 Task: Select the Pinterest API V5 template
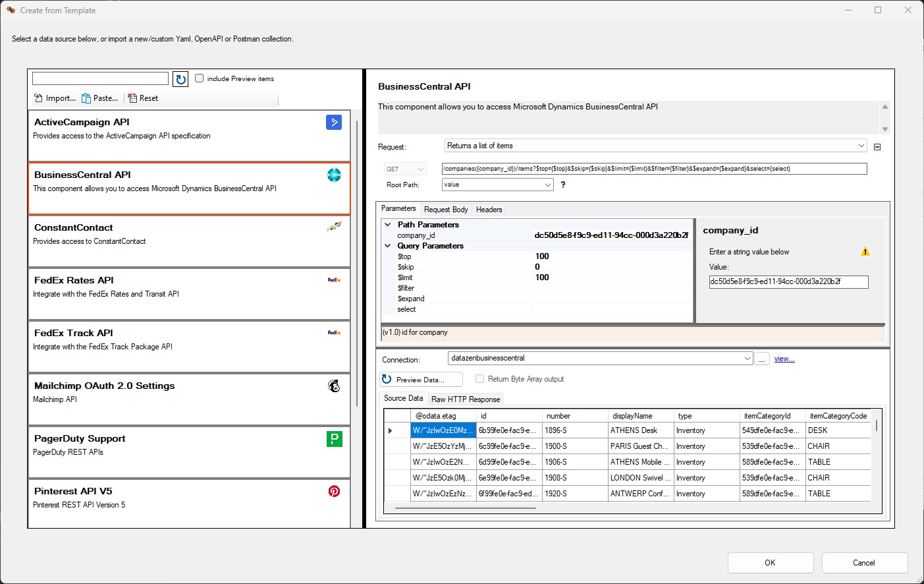pyautogui.click(x=189, y=505)
